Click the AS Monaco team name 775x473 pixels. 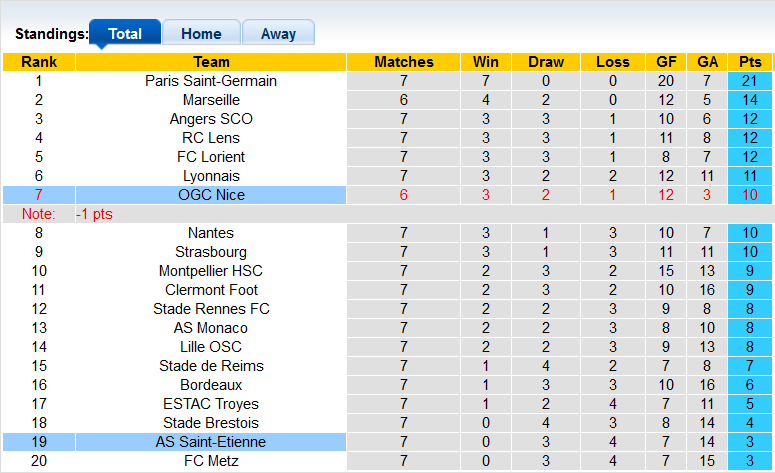coord(211,328)
